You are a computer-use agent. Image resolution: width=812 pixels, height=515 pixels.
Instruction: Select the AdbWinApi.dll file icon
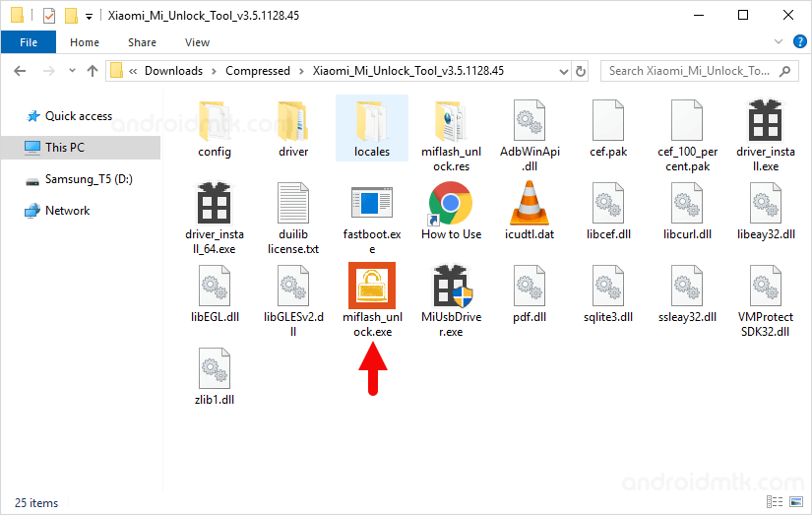(x=530, y=120)
